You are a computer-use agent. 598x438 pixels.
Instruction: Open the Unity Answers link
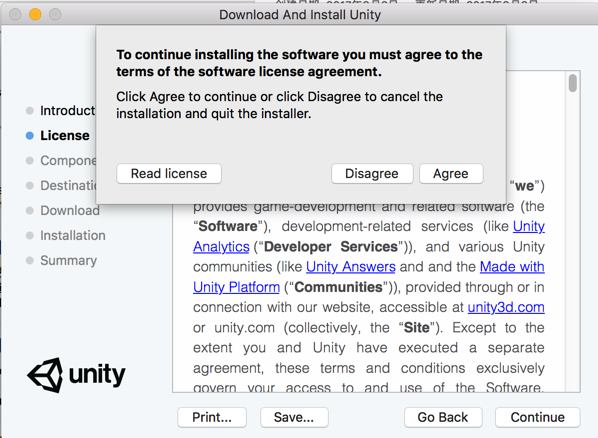351,267
